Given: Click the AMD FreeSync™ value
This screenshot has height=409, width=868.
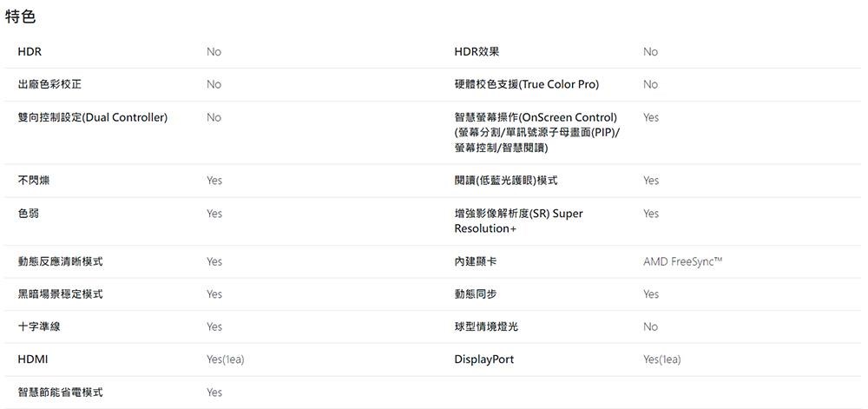Looking at the screenshot, I should pos(683,261).
